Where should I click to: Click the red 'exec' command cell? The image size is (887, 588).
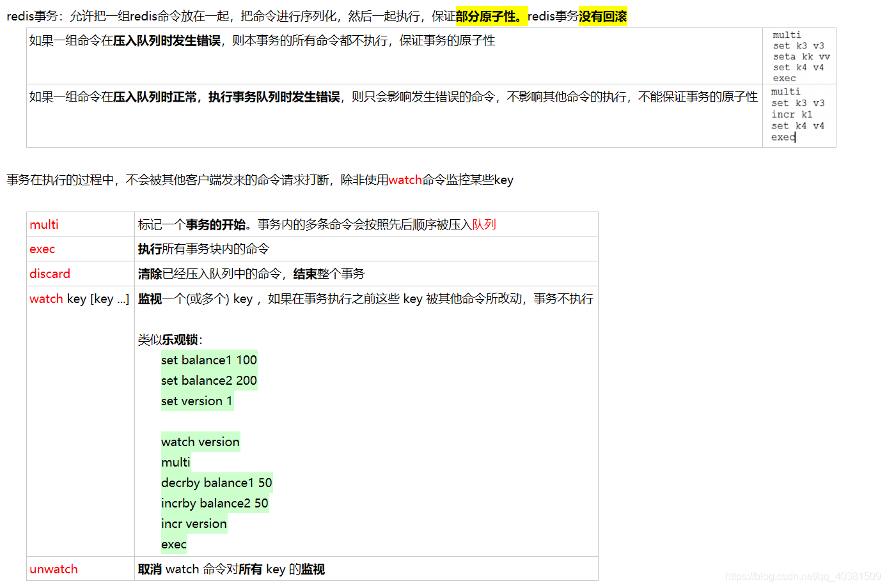[x=81, y=249]
